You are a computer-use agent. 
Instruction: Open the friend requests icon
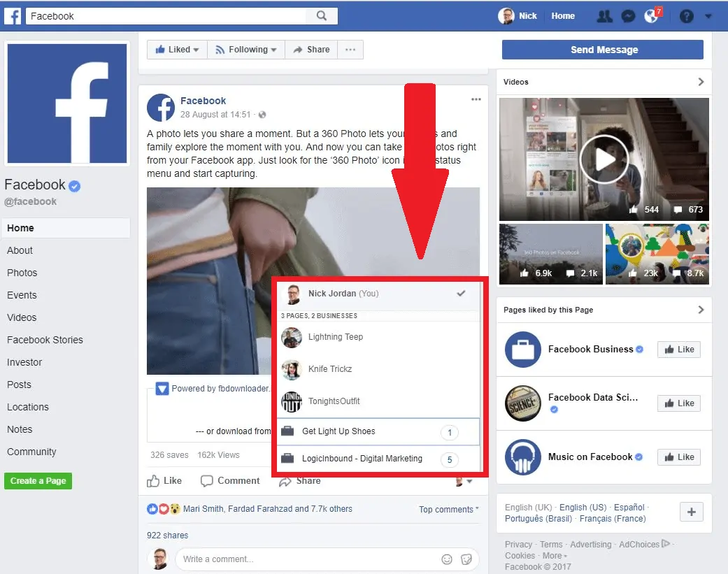pyautogui.click(x=604, y=15)
